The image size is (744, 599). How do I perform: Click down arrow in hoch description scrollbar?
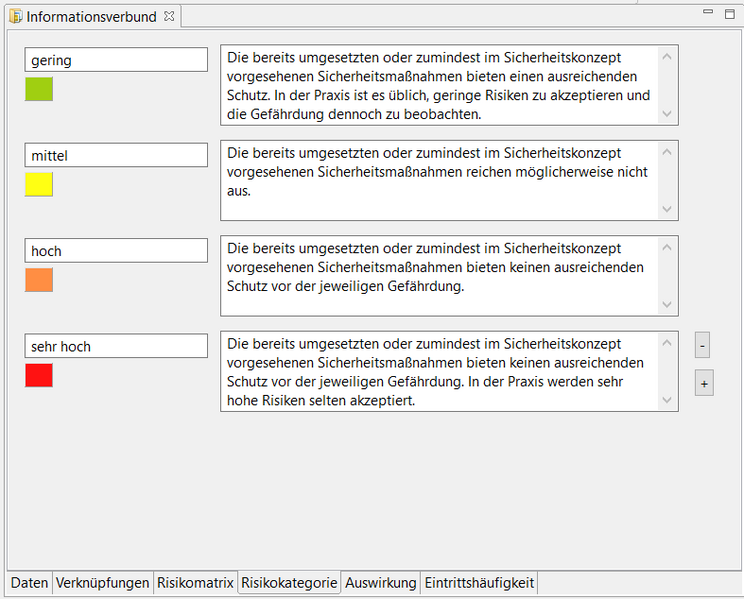pos(667,305)
